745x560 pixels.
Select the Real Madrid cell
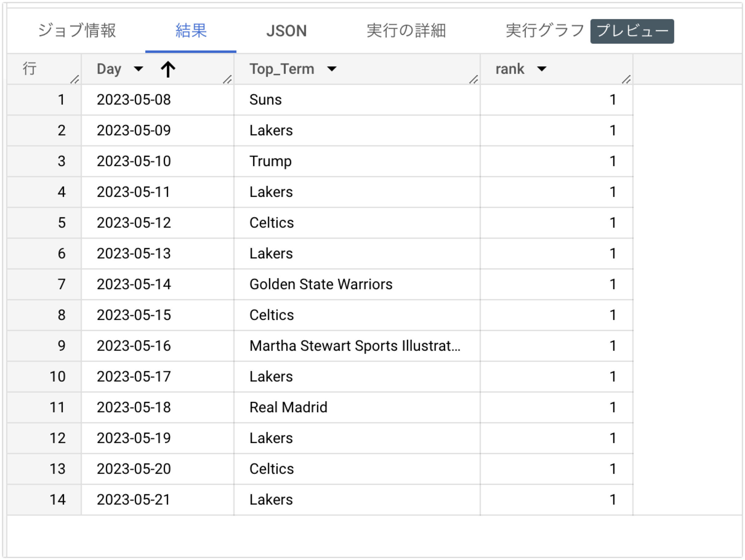357,407
